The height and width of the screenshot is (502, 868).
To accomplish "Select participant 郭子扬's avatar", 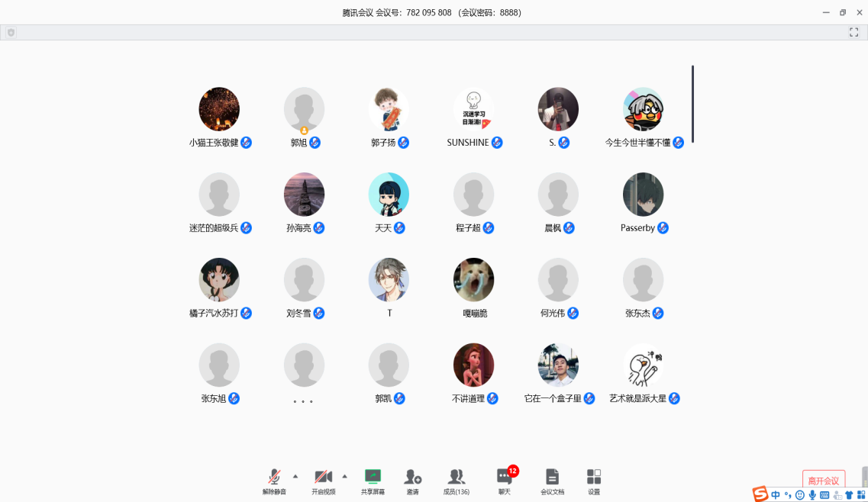I will 389,109.
